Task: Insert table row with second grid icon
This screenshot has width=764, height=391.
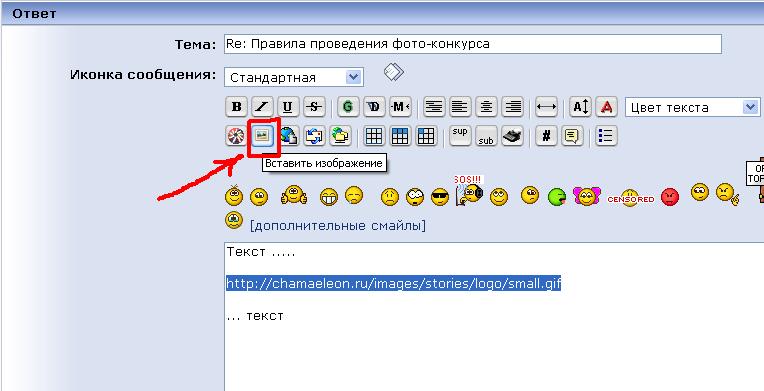Action: [x=400, y=136]
